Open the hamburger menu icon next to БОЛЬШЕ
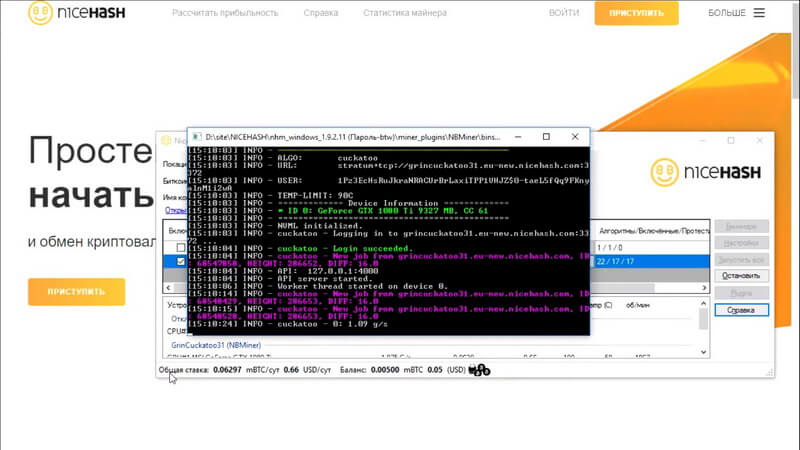 pyautogui.click(x=759, y=13)
